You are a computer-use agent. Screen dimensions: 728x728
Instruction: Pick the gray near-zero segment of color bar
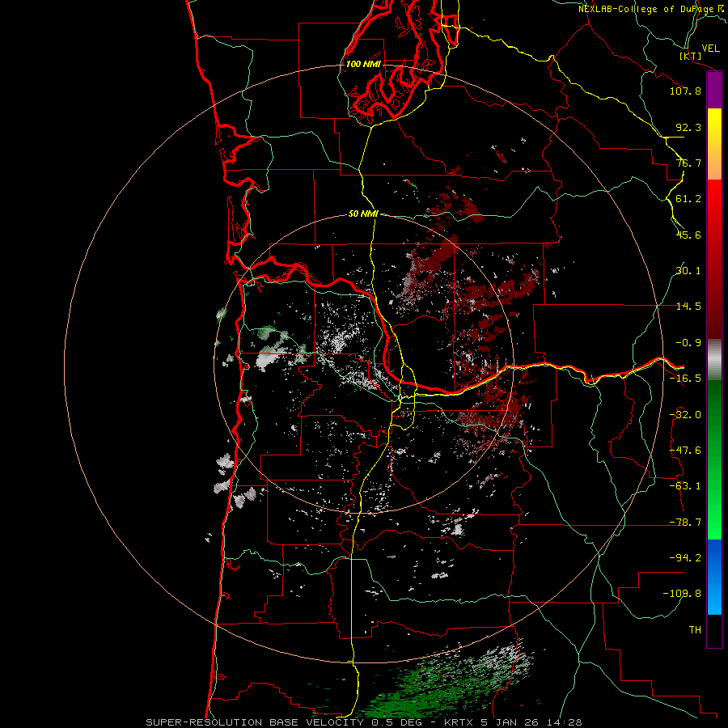tap(714, 360)
